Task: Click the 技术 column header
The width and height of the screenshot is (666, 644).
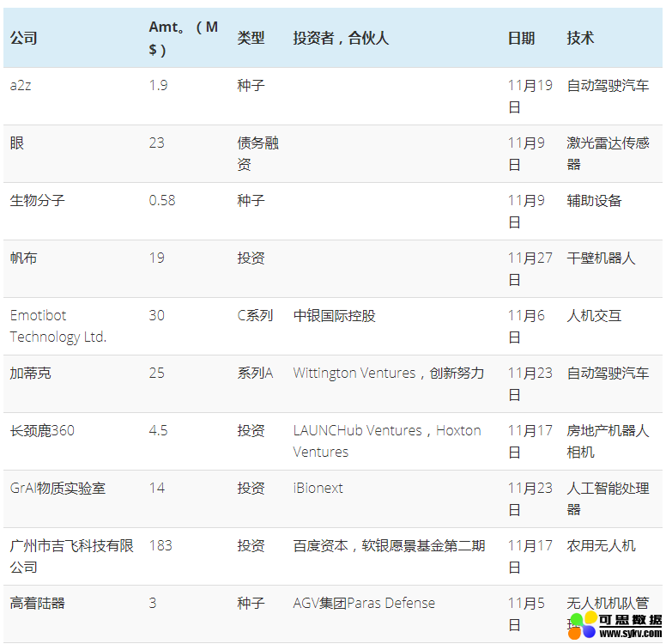Action: (x=580, y=39)
